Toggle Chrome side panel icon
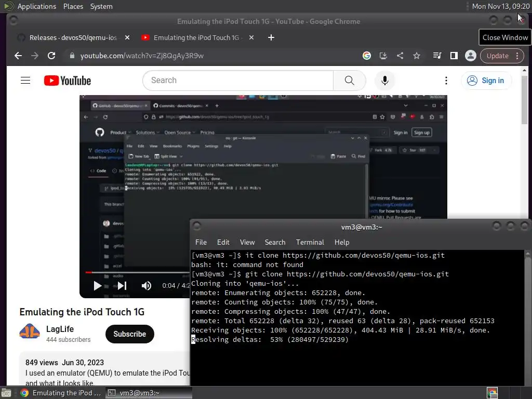This screenshot has width=532, height=399. pyautogui.click(x=454, y=56)
